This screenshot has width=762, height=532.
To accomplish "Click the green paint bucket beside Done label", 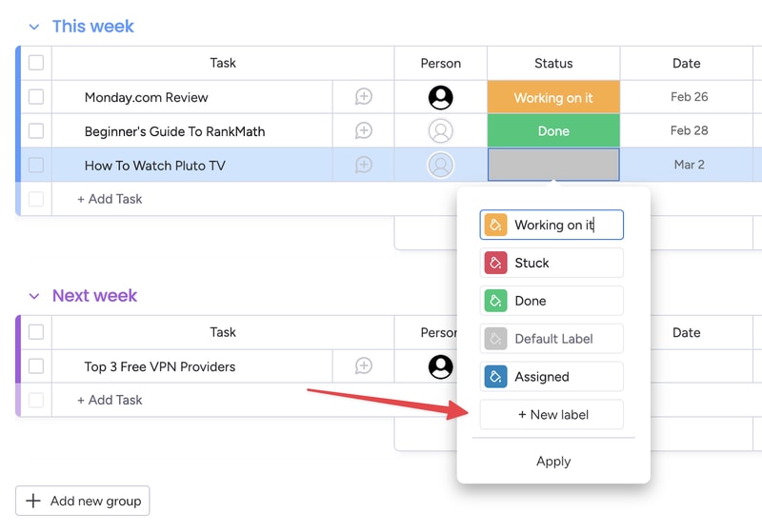I will point(495,301).
